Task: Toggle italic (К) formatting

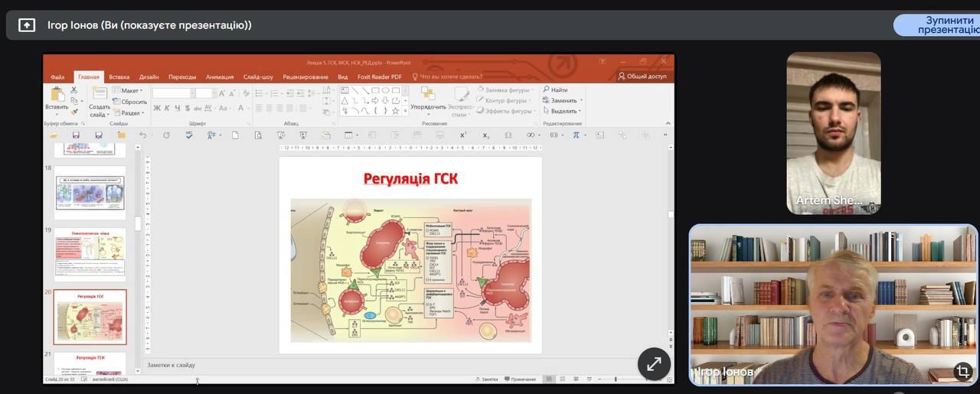Action: tap(167, 108)
